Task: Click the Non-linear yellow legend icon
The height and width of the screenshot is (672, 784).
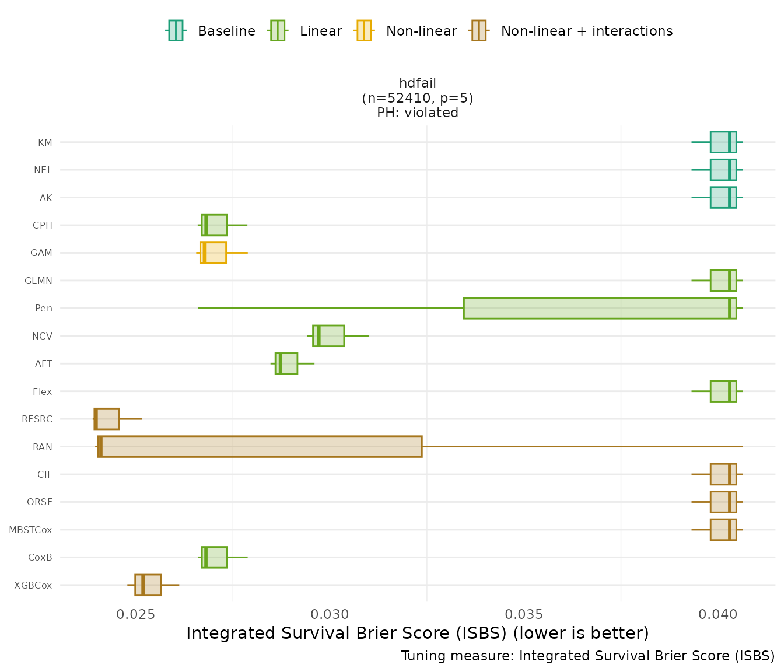Action: (363, 30)
